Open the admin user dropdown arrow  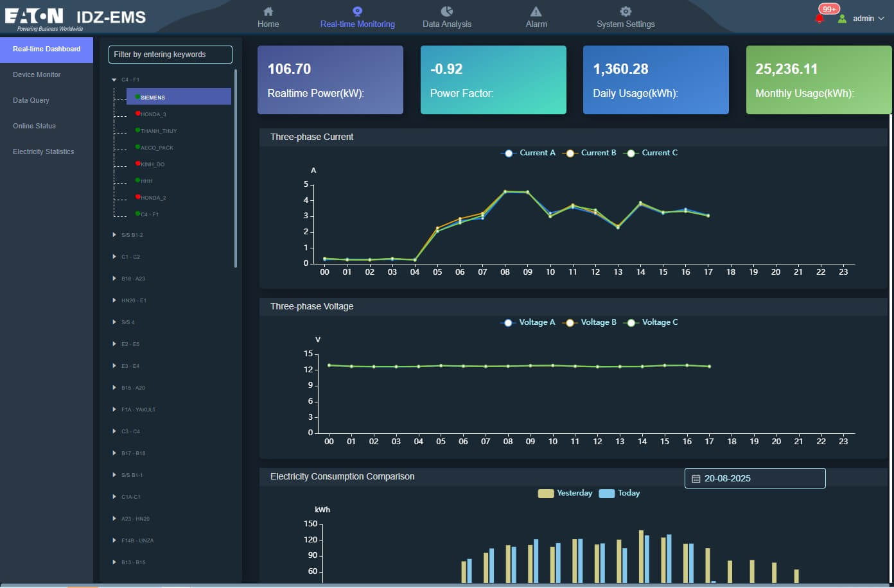coord(881,19)
